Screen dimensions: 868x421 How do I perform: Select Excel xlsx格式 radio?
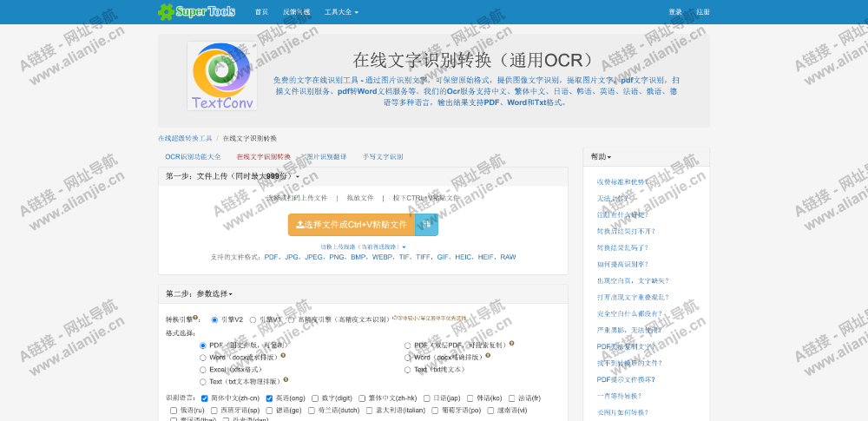pos(202,370)
